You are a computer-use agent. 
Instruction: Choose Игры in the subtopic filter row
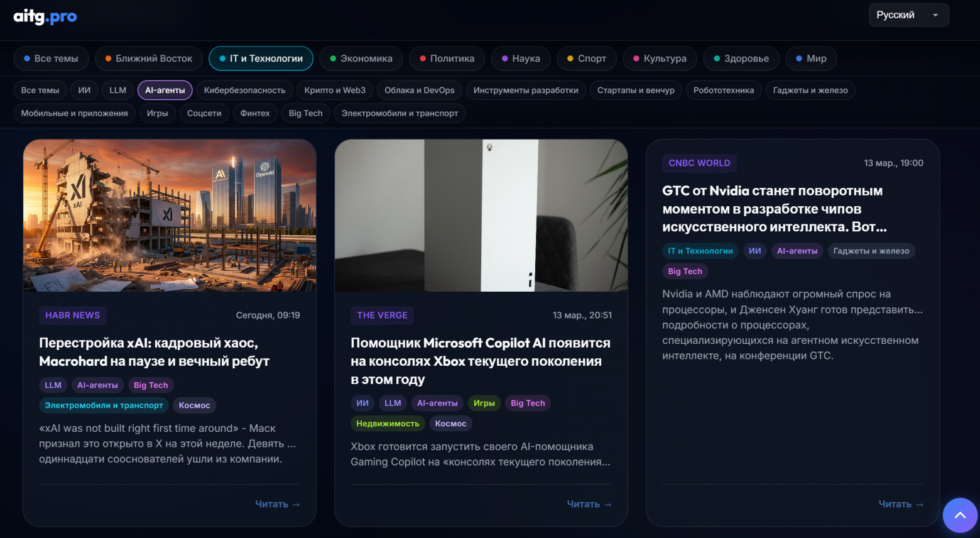[158, 113]
